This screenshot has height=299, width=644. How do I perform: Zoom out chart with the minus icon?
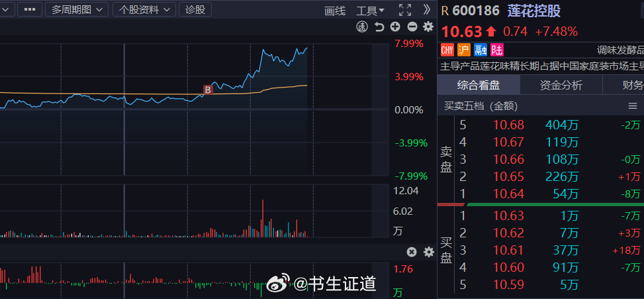pos(412,27)
